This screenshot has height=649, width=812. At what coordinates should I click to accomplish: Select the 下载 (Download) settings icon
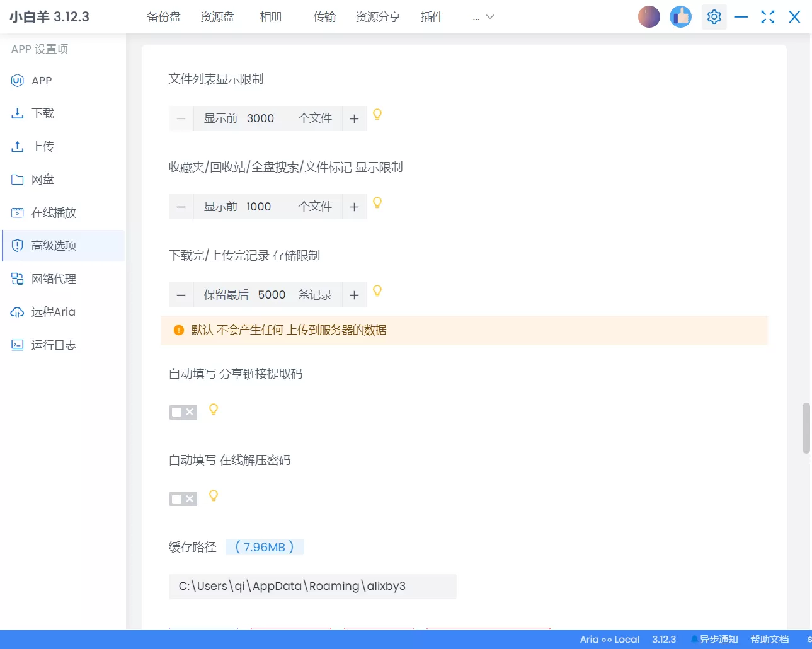17,113
